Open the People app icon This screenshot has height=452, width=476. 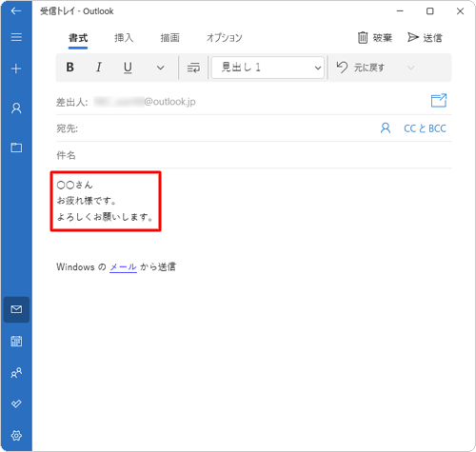tap(16, 373)
